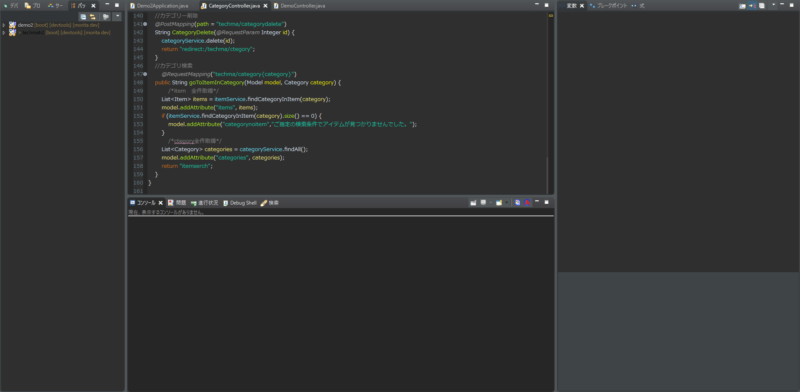Close the コンソール console tab
This screenshot has height=392, width=800.
coord(161,203)
